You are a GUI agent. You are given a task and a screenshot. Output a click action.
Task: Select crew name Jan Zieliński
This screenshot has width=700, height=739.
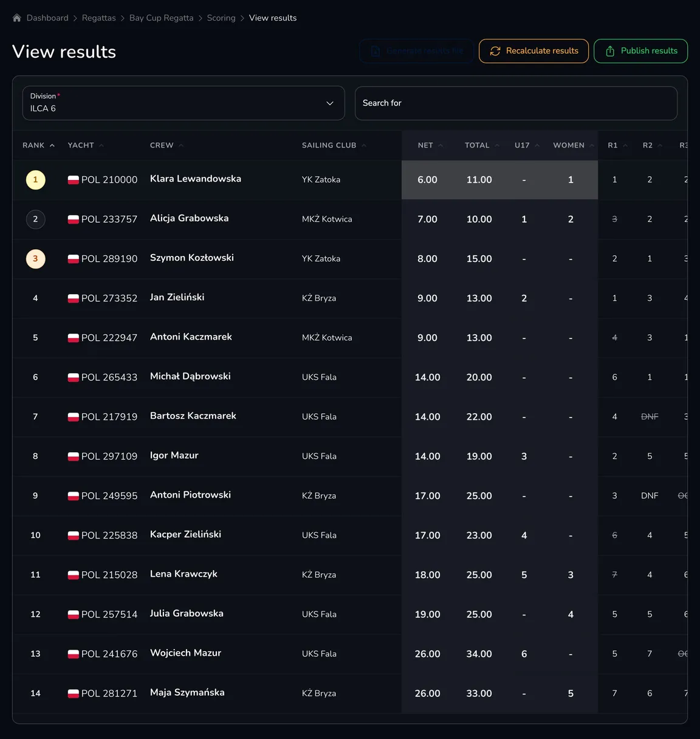click(177, 297)
